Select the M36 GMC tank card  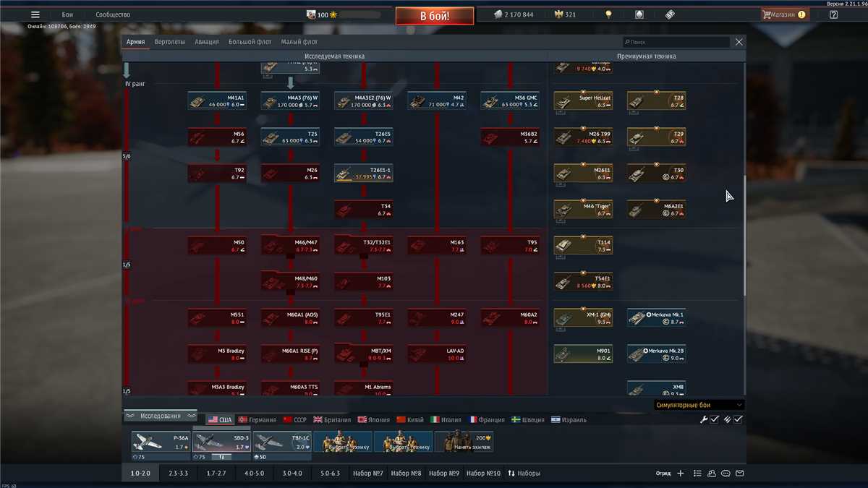point(511,100)
